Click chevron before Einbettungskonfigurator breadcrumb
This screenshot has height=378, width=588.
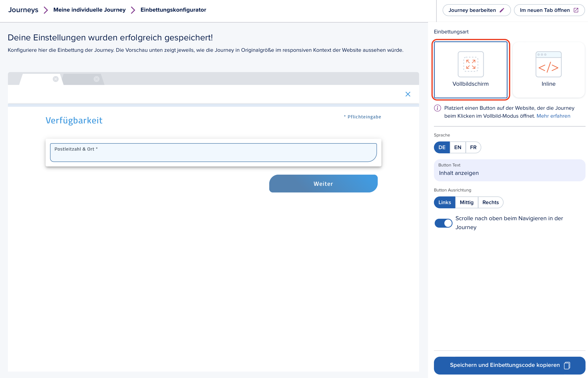133,10
